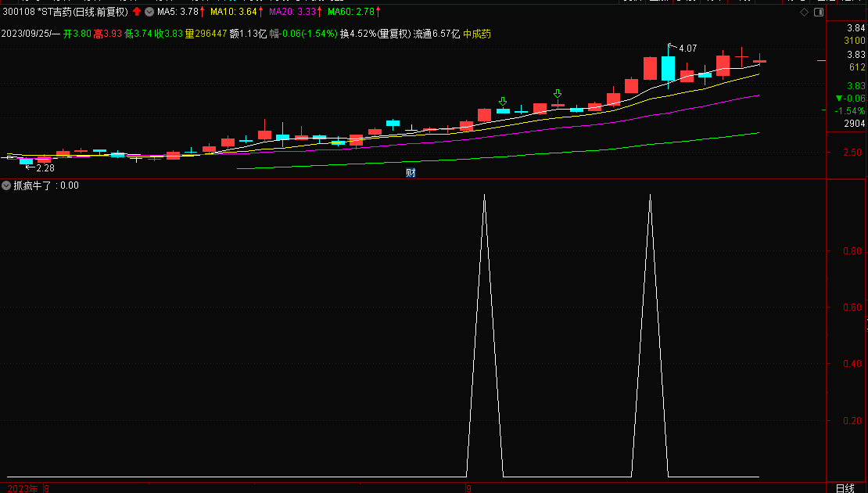The width and height of the screenshot is (868, 493).
Task: Click the 0.60 indicator axis label
Action: (852, 308)
